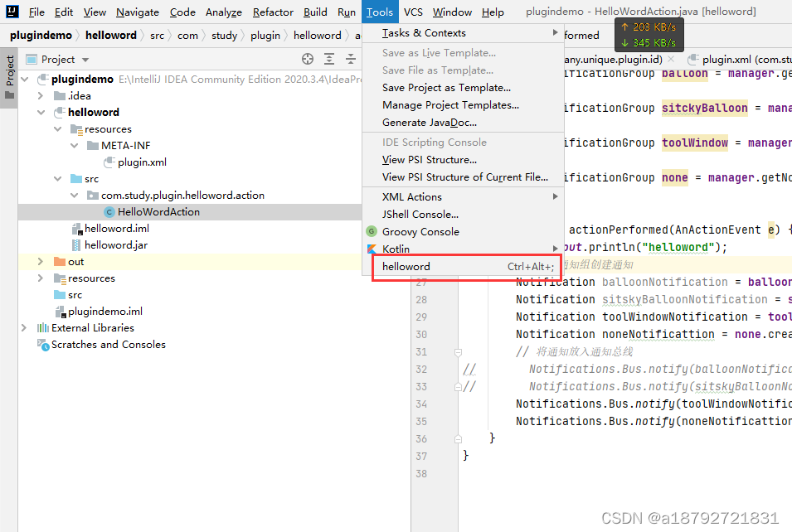Click the Groovy Console green icon
792x532 pixels.
372,232
